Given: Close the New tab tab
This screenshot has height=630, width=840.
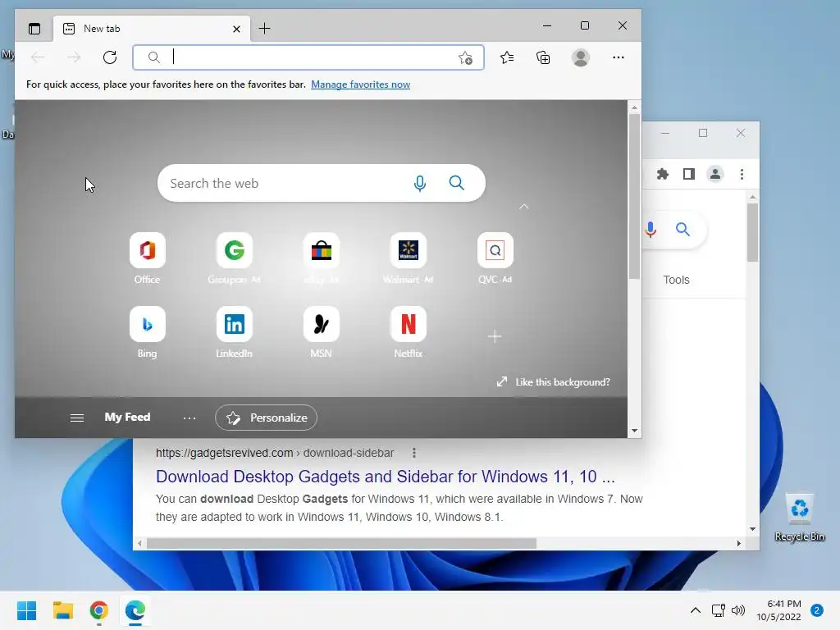Looking at the screenshot, I should (236, 29).
